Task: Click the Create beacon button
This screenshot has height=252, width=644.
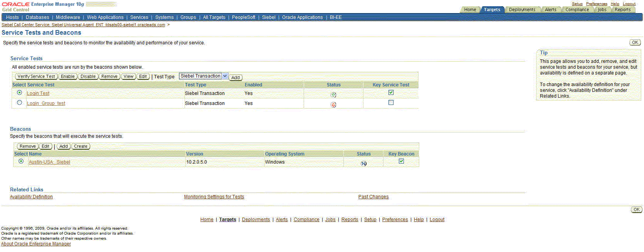Action: click(x=81, y=146)
